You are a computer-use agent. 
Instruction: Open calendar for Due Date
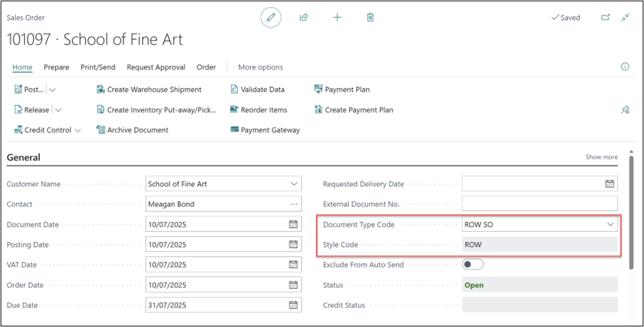click(x=293, y=305)
